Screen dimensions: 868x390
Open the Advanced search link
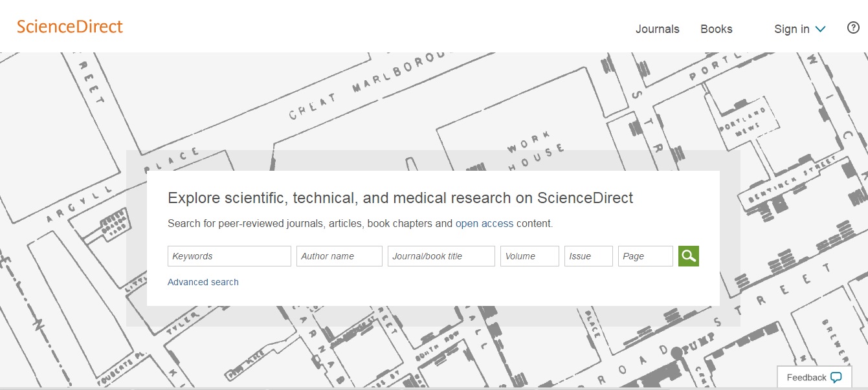[x=203, y=282]
